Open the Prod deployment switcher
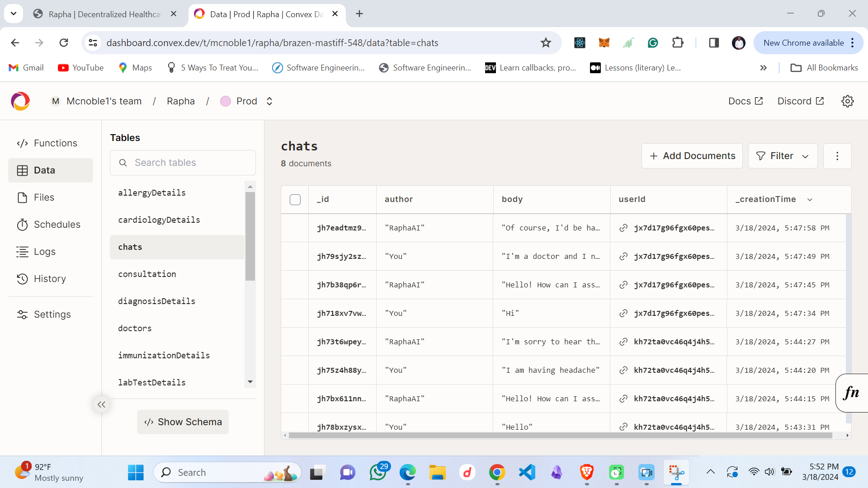This screenshot has width=868, height=488. [x=246, y=101]
